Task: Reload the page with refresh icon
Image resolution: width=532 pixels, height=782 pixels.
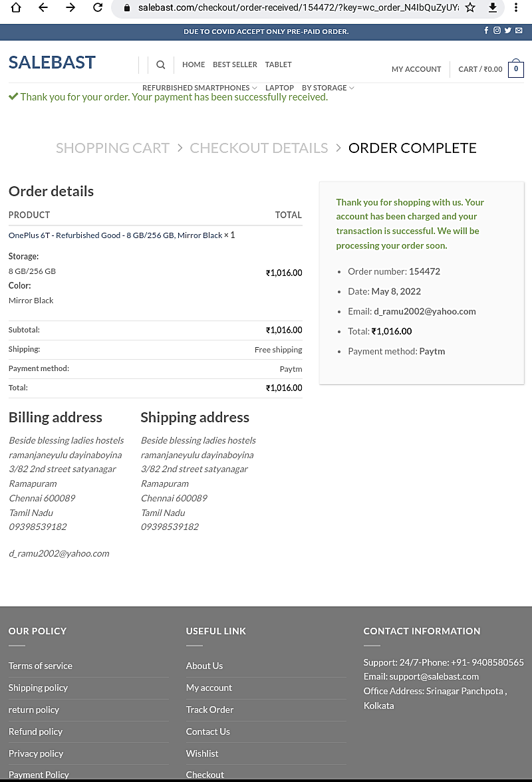Action: pyautogui.click(x=98, y=8)
